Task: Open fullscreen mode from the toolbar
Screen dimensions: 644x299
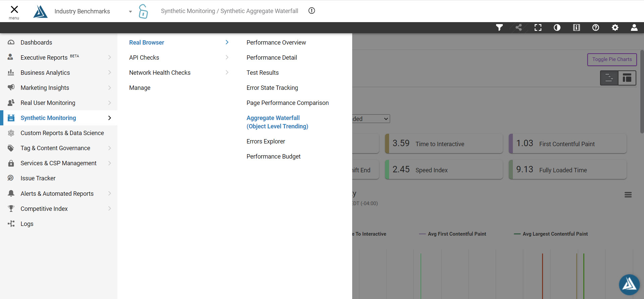Action: (x=538, y=27)
